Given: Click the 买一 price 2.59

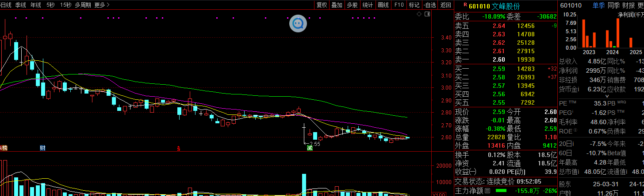Looking at the screenshot, I should pyautogui.click(x=499, y=69).
